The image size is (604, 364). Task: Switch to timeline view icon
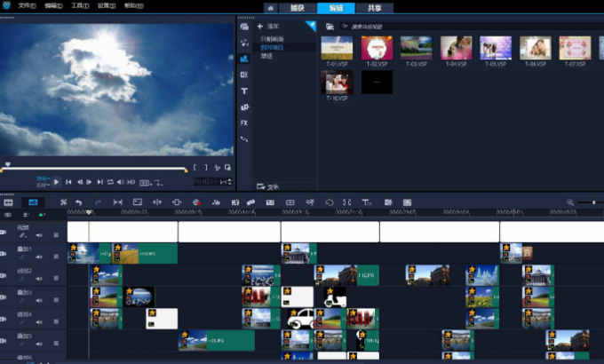(x=33, y=202)
